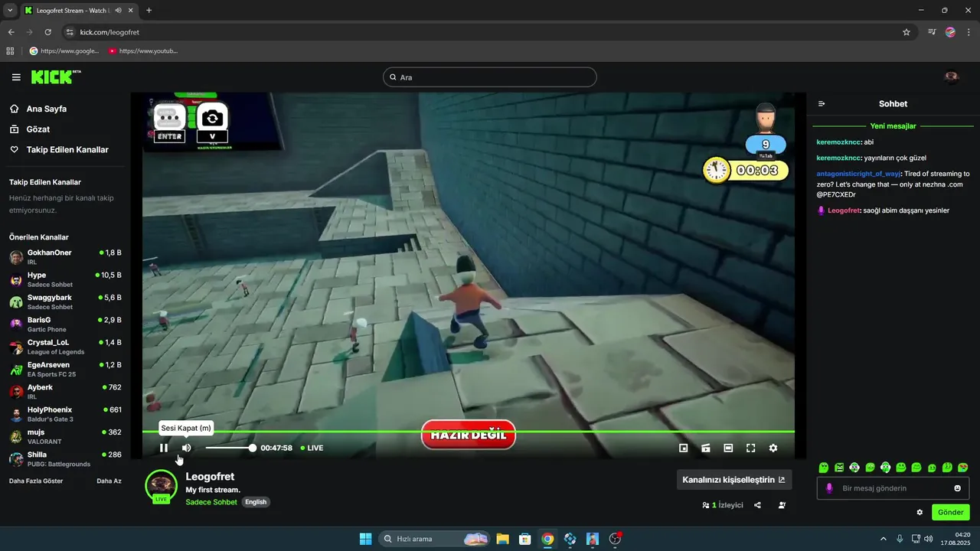Screen dimensions: 980x551
Task: Collapse list with Daha Az
Action: [x=109, y=481]
